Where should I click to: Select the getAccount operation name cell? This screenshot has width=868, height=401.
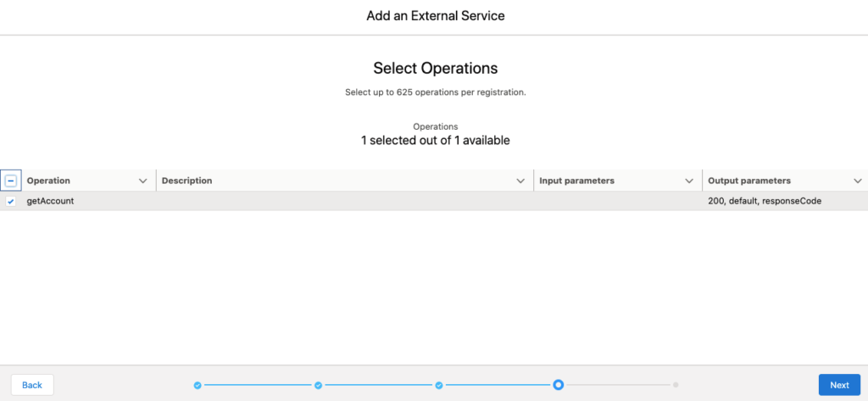click(50, 202)
